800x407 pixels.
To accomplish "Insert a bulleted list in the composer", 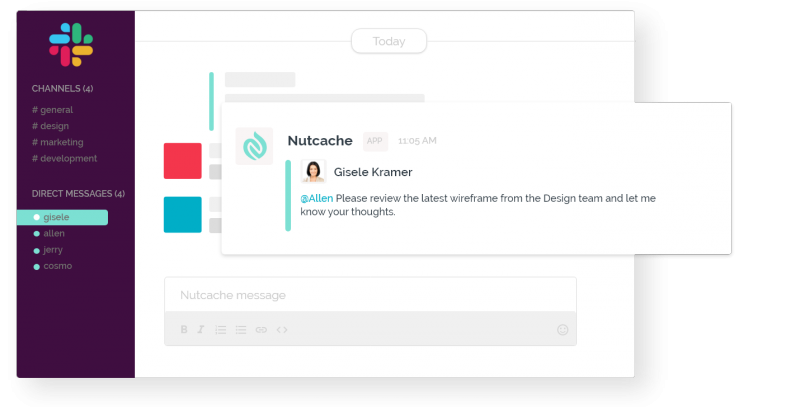I will (241, 329).
